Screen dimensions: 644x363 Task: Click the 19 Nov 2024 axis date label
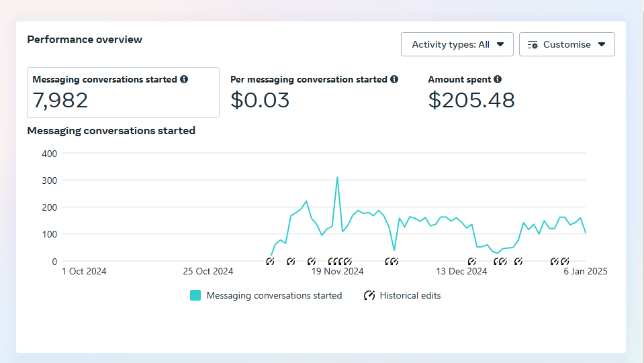pos(338,272)
